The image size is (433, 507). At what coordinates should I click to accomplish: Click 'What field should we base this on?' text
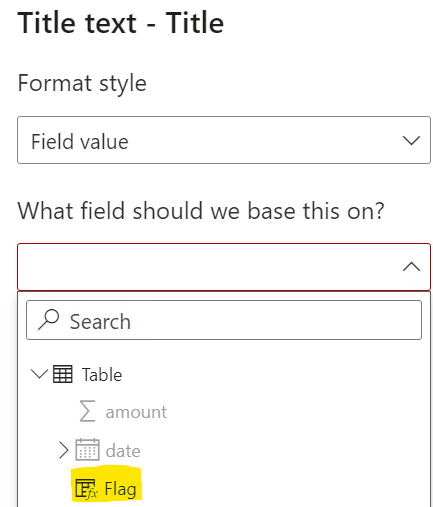(x=201, y=211)
